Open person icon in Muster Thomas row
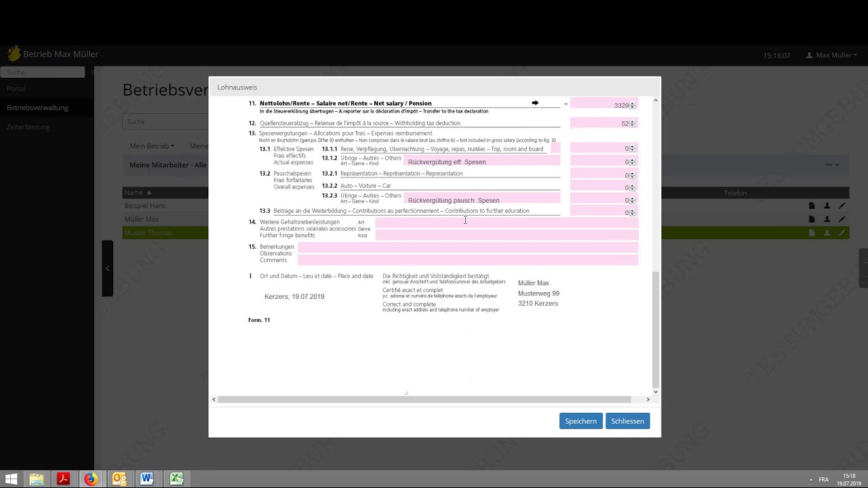This screenshot has width=868, height=488. [827, 233]
